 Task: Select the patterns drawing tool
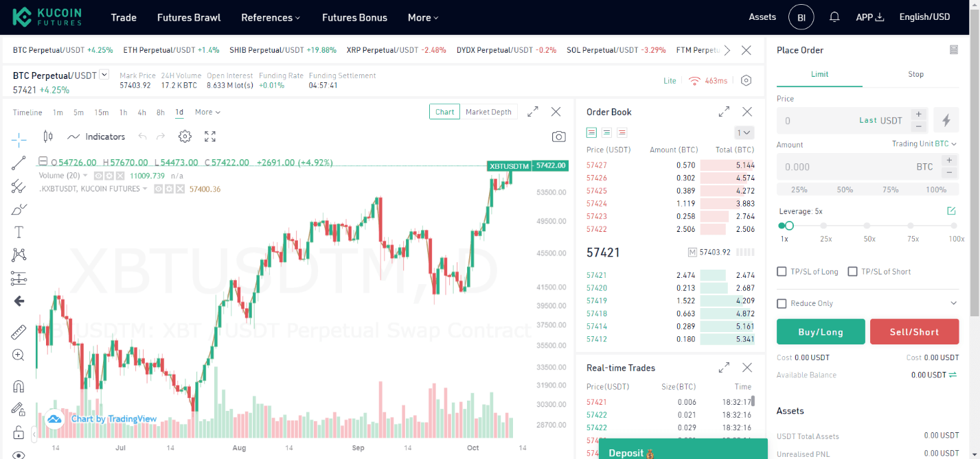(19, 255)
